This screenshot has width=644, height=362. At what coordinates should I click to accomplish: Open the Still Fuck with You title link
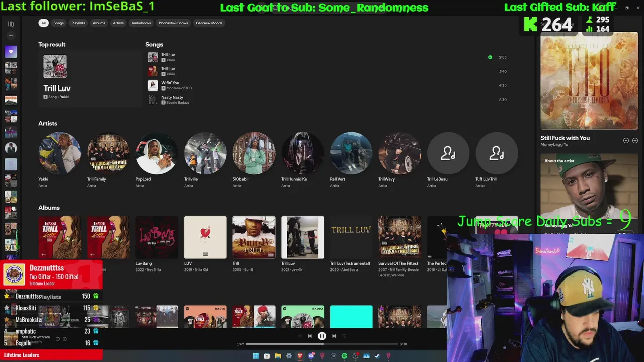(x=565, y=138)
